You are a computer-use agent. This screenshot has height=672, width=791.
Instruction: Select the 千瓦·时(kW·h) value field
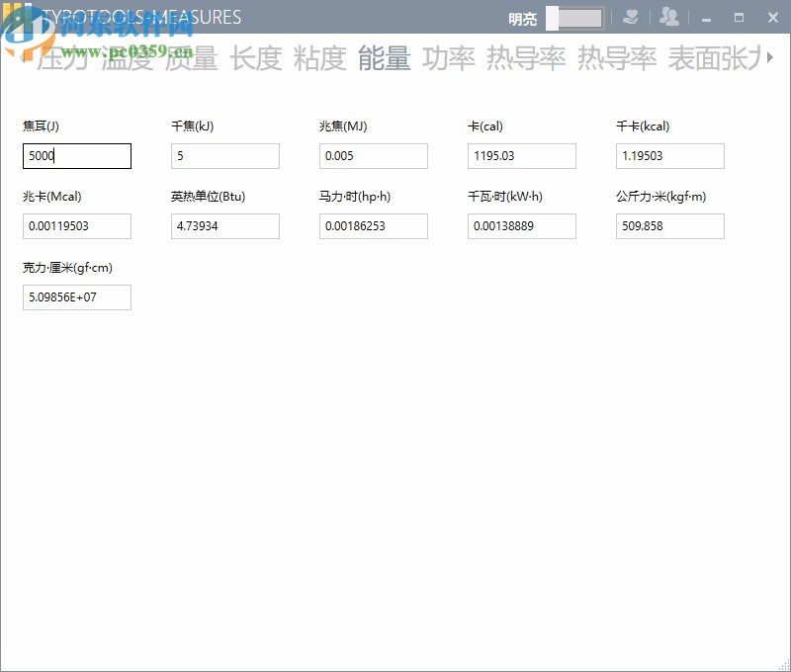click(x=521, y=226)
